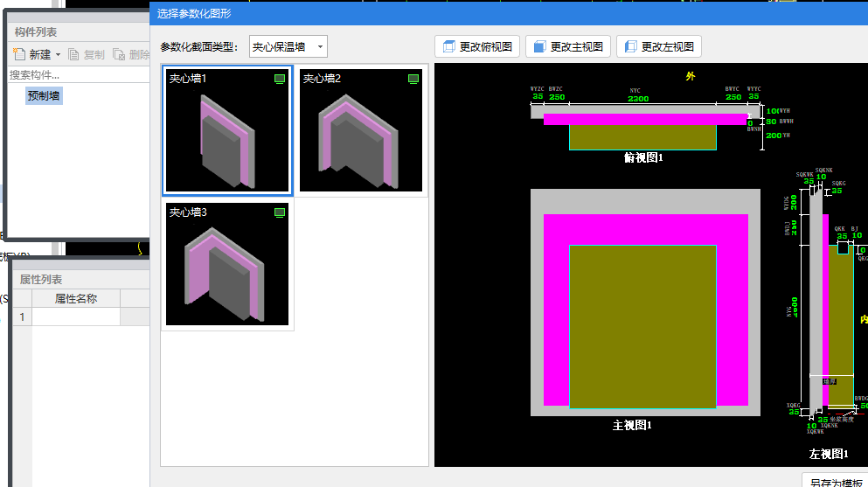Click the 主视图1 label
868x487 pixels.
pos(632,425)
